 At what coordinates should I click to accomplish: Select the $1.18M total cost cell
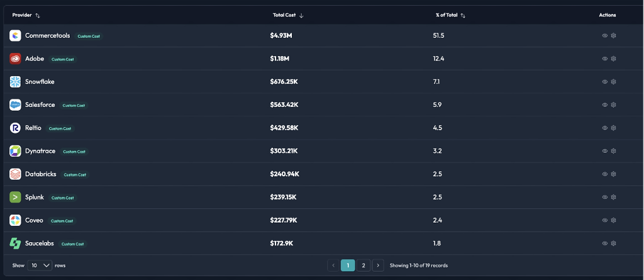coord(280,59)
